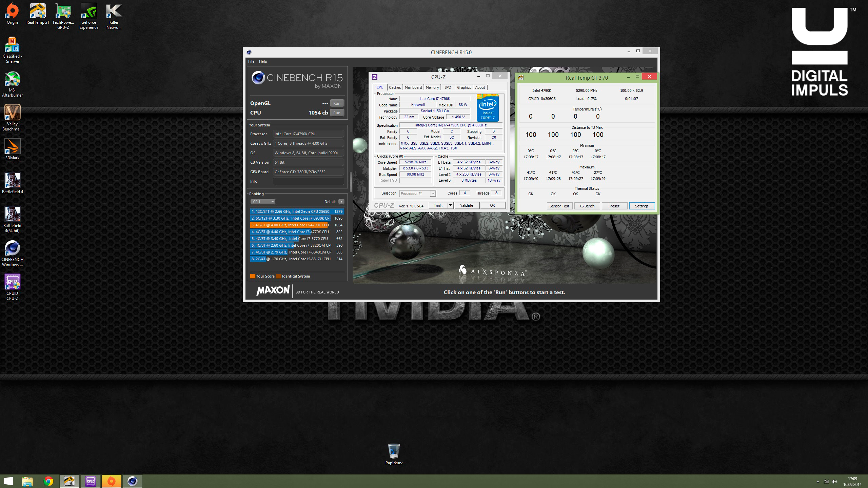Open the CPUID CPU-Z desktop icon

click(x=12, y=287)
